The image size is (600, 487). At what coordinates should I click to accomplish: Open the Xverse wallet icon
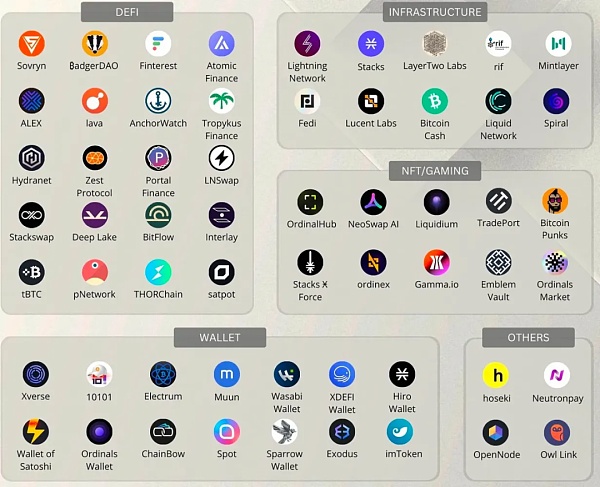[35, 374]
